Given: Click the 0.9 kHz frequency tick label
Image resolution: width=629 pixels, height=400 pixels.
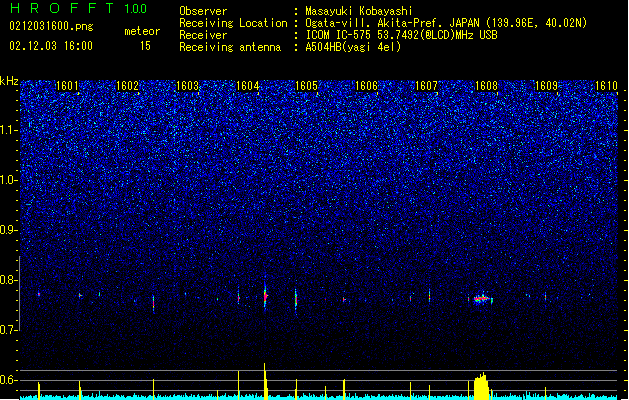Looking at the screenshot, I should pyautogui.click(x=9, y=230).
